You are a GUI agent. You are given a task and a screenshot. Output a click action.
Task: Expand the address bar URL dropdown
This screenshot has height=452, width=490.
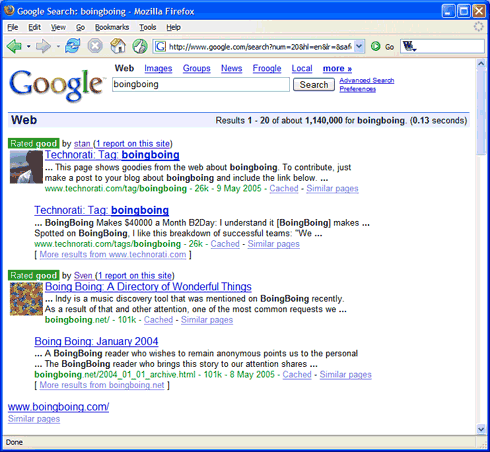tap(359, 46)
